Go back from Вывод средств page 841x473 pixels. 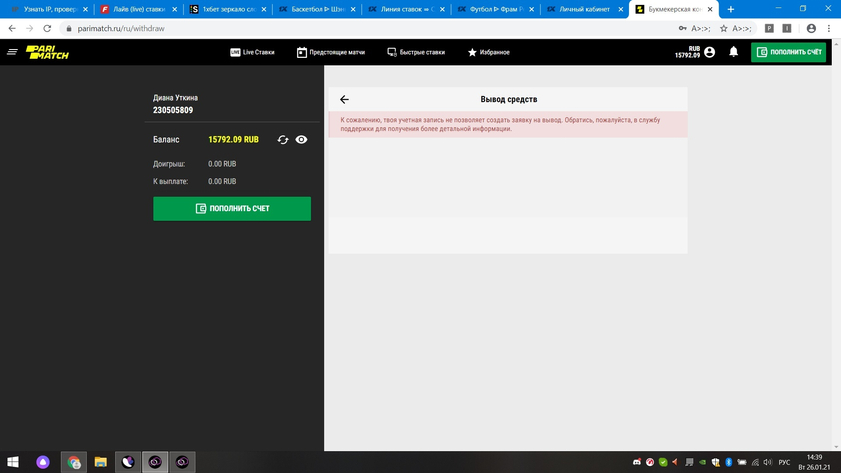coord(344,99)
